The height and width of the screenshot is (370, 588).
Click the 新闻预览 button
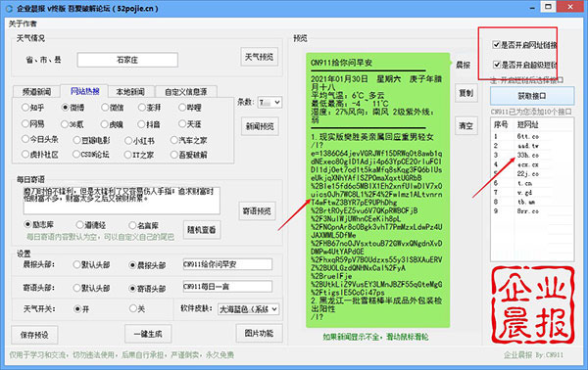tap(260, 127)
